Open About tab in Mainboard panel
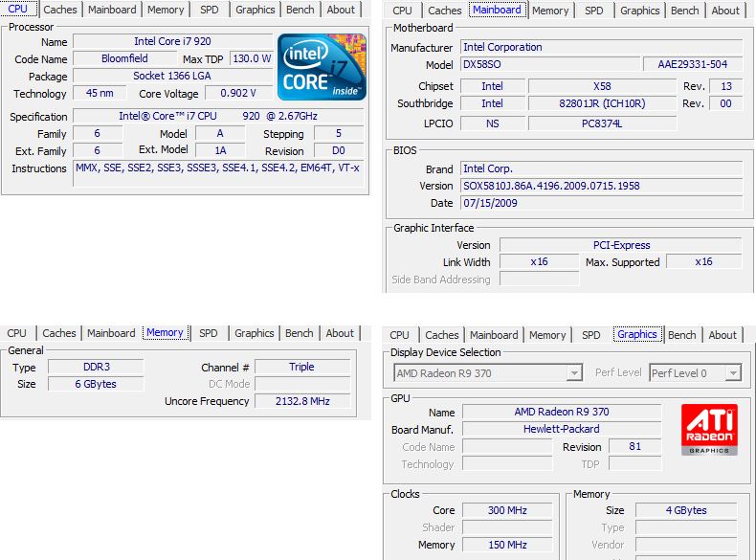Viewport: 756px width, 560px height. pos(725,11)
